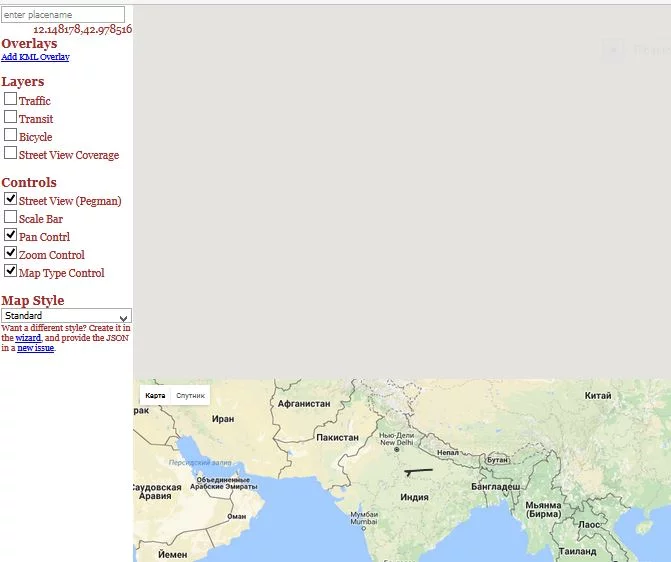Click the Иран country label
The width and height of the screenshot is (671, 562).
223,419
